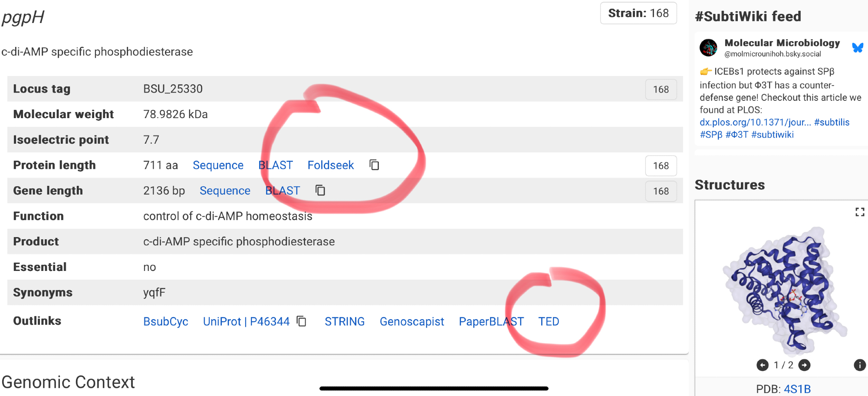Show structure info icon
The image size is (868, 396).
859,365
